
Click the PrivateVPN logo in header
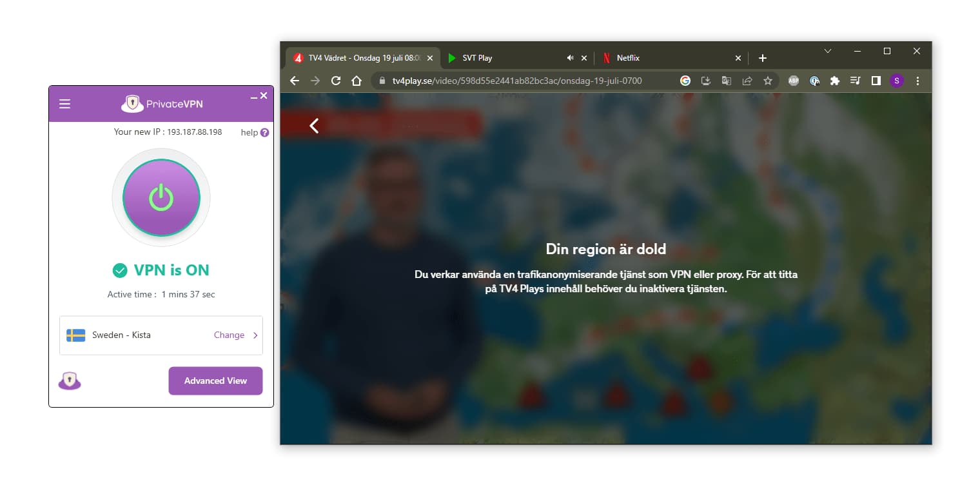point(162,104)
